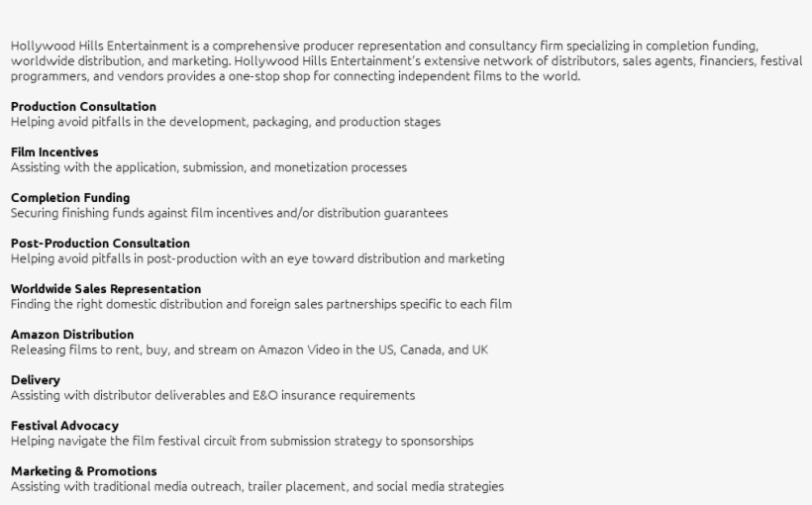The image size is (812, 505).
Task: Click the social media strategies description
Action: 257,487
